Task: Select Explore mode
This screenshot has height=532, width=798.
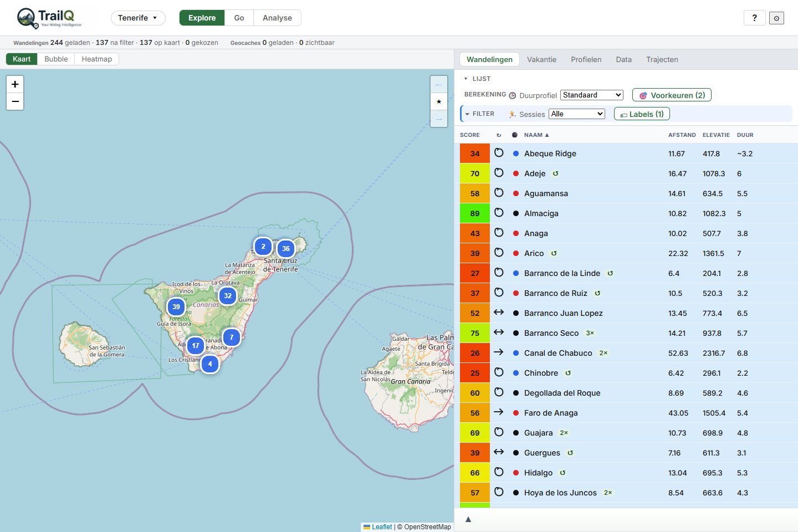Action: click(202, 18)
